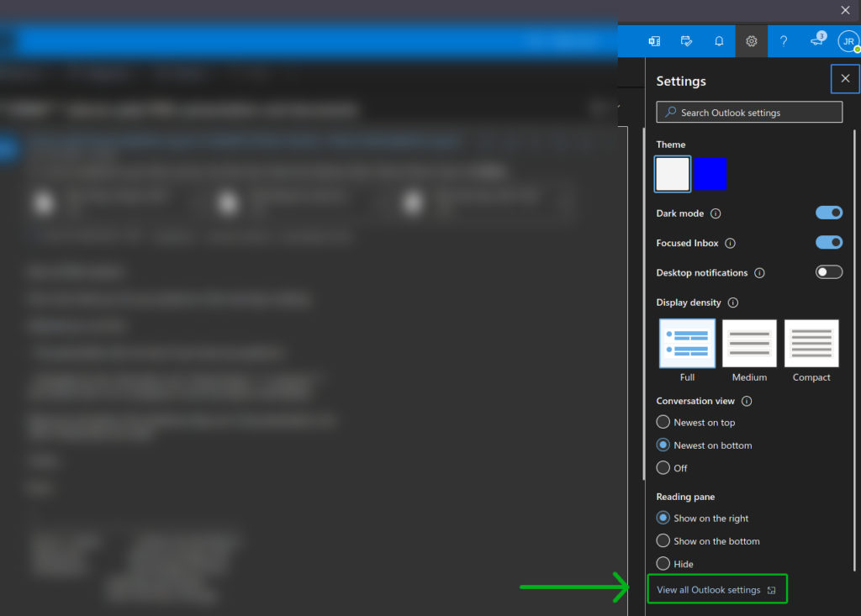Select Newest on top radio button
Viewport: 861px width, 616px height.
[x=663, y=422]
